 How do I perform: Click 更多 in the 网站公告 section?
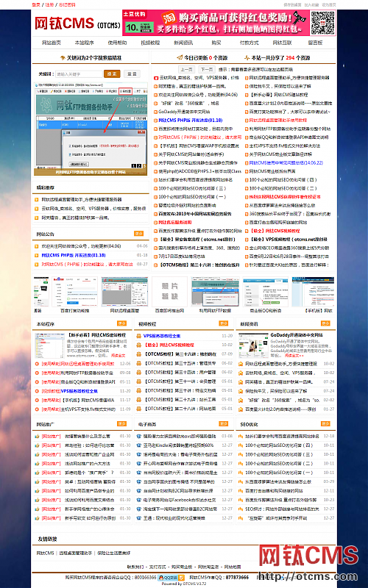pos(139,234)
